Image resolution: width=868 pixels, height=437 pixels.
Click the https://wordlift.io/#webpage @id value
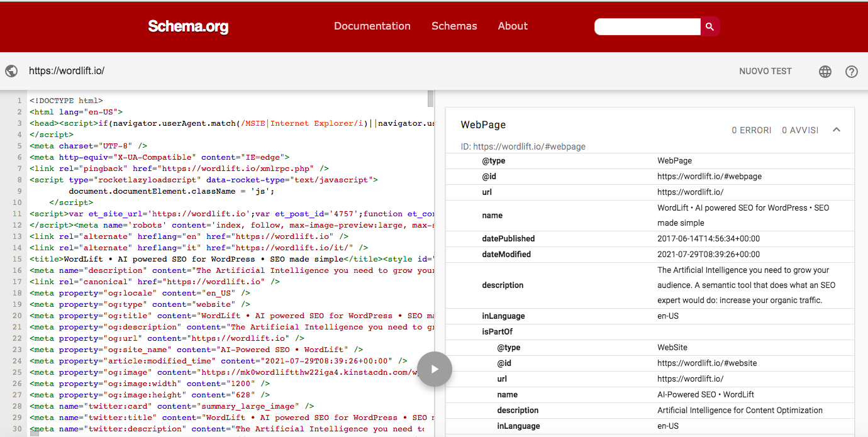(709, 177)
